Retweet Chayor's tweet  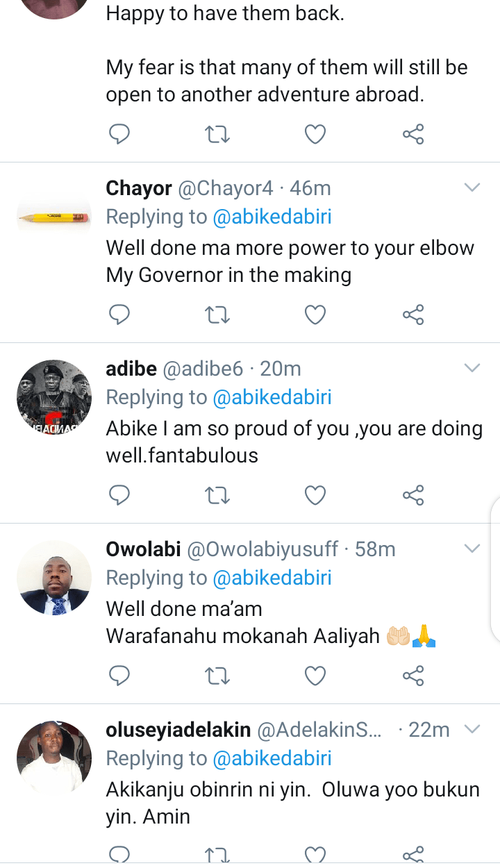218,315
